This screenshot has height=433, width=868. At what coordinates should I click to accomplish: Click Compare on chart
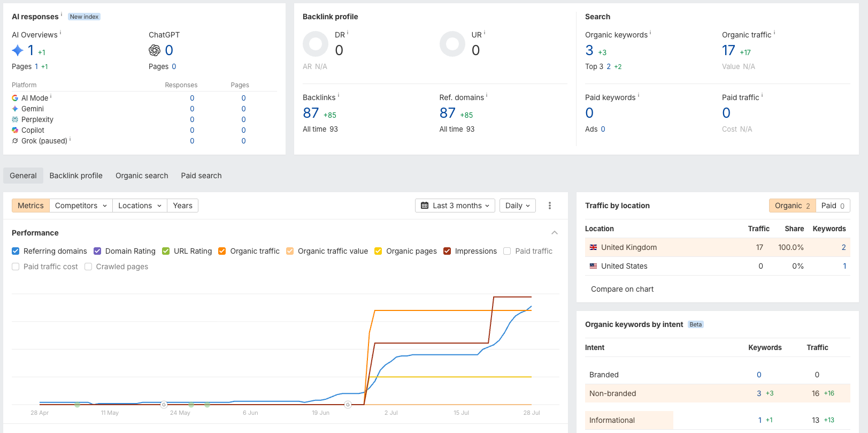point(622,289)
